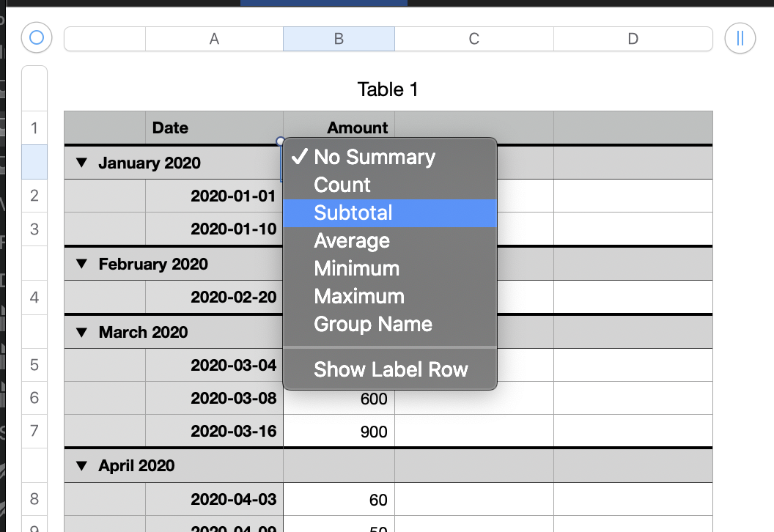Choose Subtotal from the summary menu

click(353, 213)
